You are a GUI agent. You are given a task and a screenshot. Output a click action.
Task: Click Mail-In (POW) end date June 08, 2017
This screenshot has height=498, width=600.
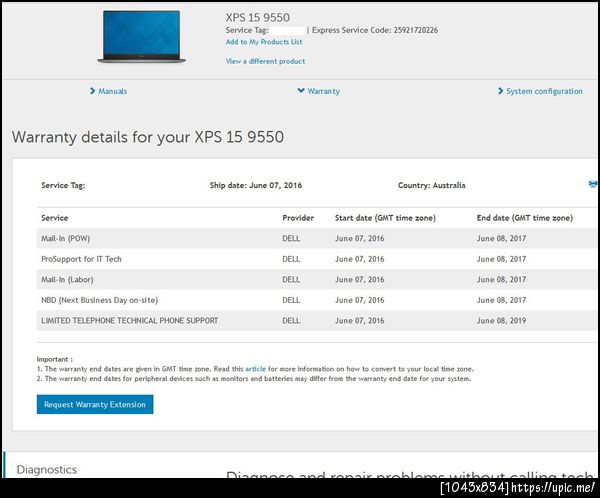point(501,238)
